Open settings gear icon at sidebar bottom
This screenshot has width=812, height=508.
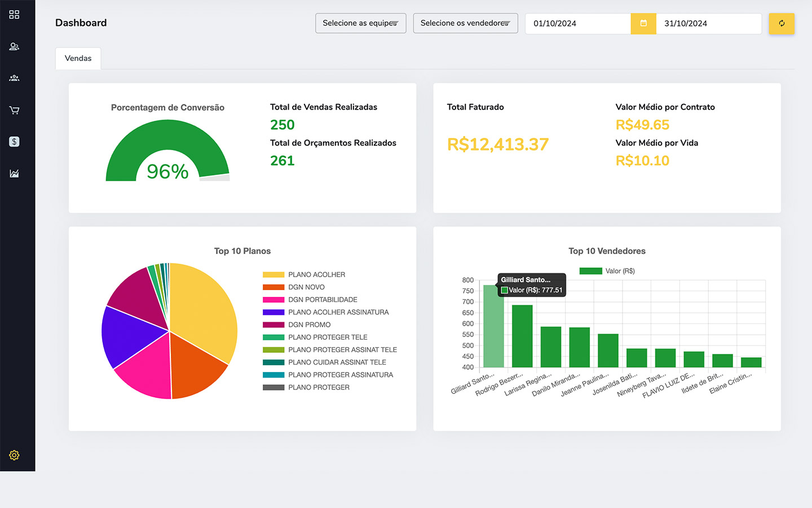(14, 455)
